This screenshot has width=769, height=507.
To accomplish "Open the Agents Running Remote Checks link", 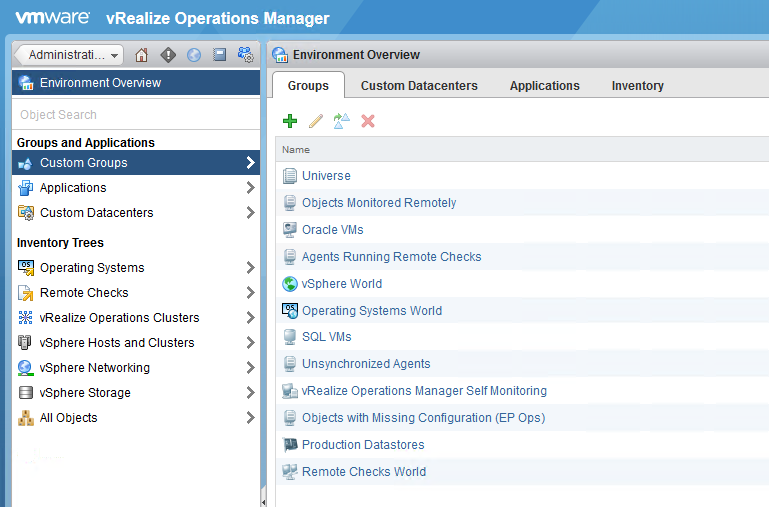I will point(391,257).
